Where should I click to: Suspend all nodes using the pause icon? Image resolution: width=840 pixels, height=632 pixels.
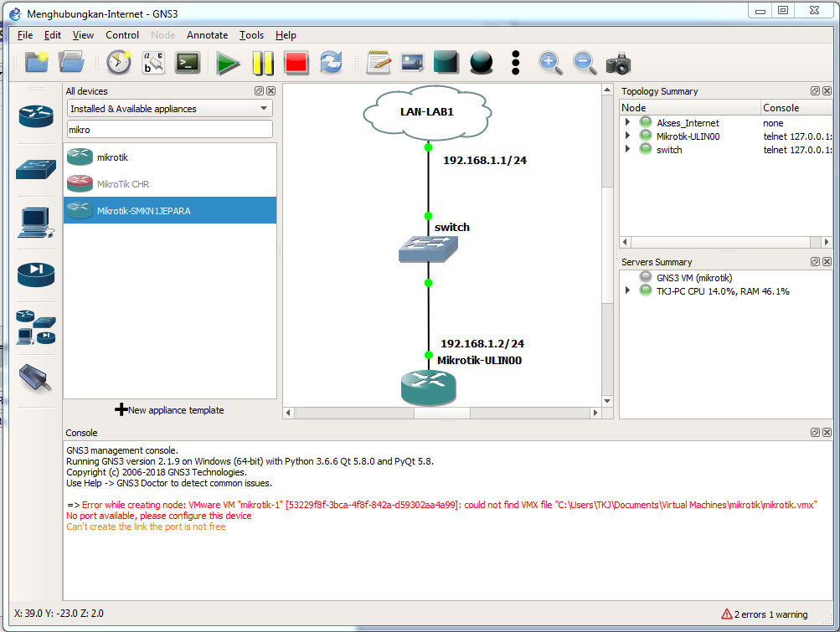(262, 62)
